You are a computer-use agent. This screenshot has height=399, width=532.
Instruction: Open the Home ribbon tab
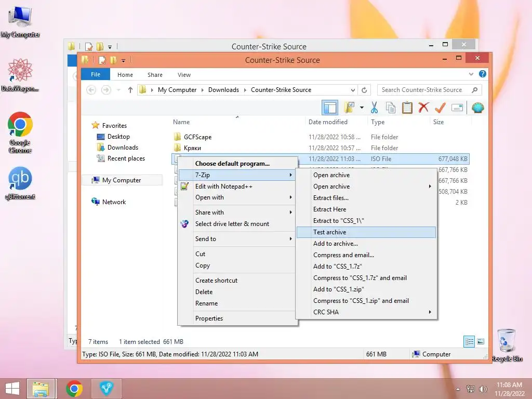tap(125, 75)
